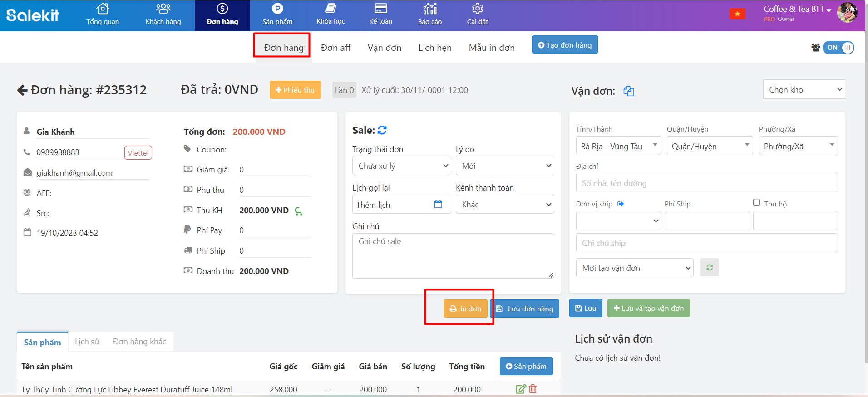The width and height of the screenshot is (868, 397).
Task: Open the Kênh thanh toán dropdown
Action: [505, 205]
